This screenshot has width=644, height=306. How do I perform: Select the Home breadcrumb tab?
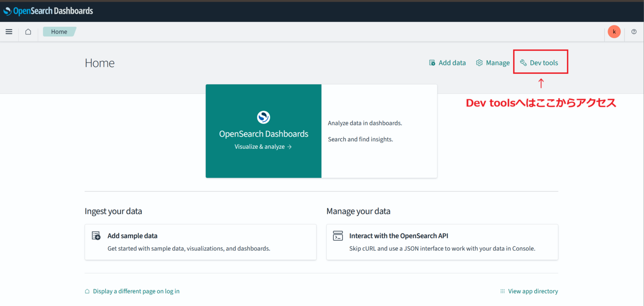click(59, 31)
